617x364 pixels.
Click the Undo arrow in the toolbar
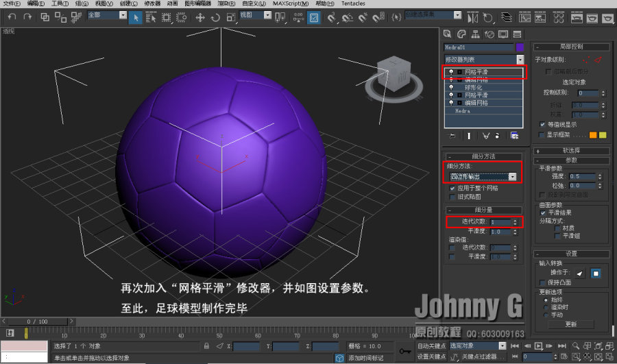tap(12, 17)
